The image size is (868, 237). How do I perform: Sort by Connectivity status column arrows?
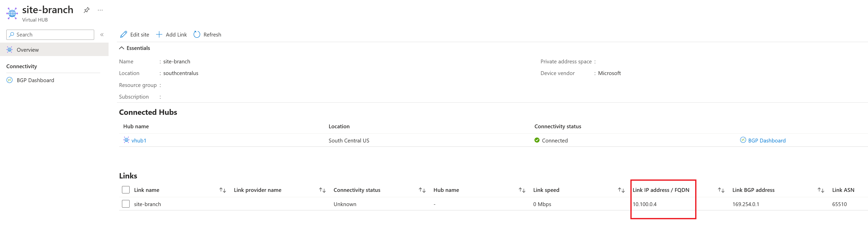click(x=422, y=190)
